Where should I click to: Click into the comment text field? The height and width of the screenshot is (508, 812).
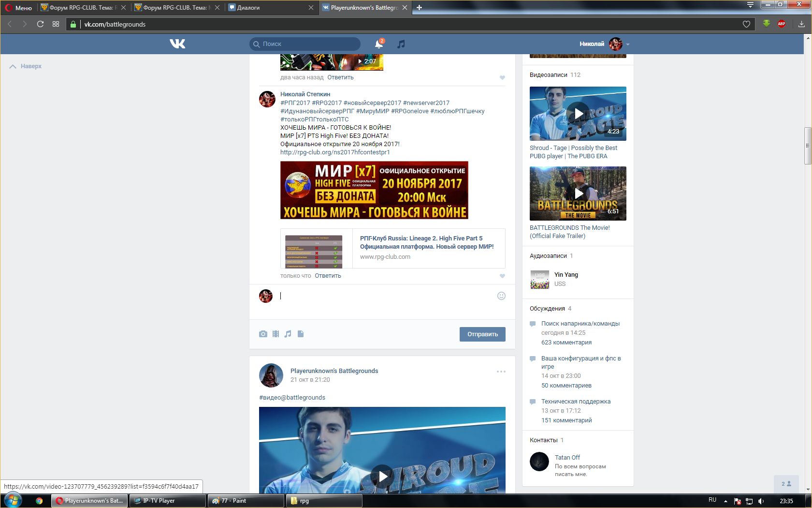(x=387, y=296)
